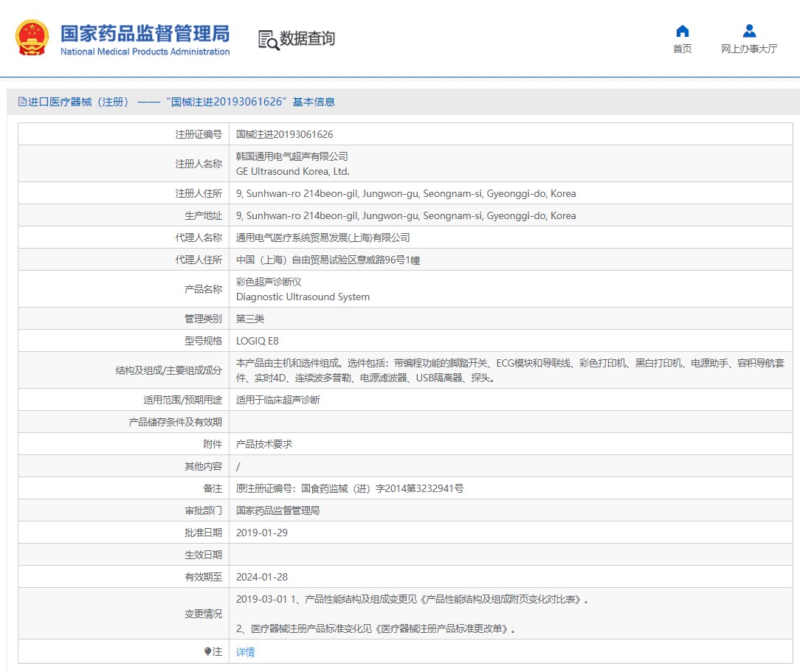The image size is (800, 672).
Task: Click National Medical Products Administration English text
Action: (x=145, y=52)
